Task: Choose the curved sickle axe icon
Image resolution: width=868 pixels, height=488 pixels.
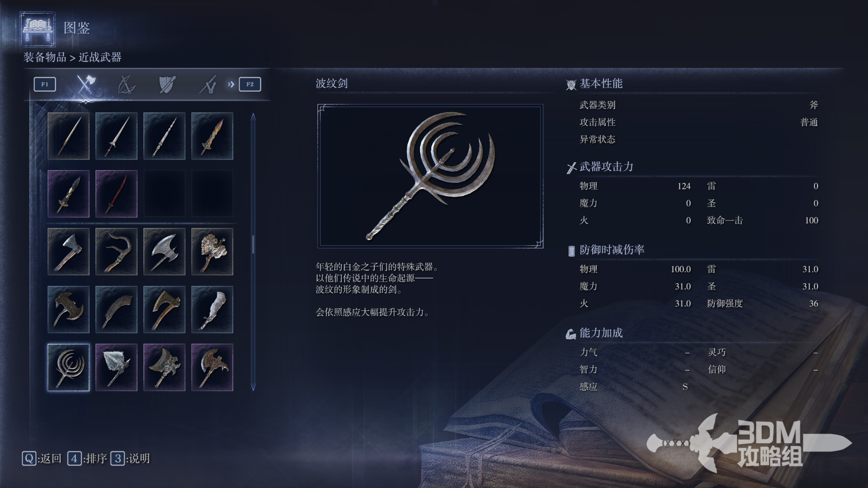Action: 116,252
